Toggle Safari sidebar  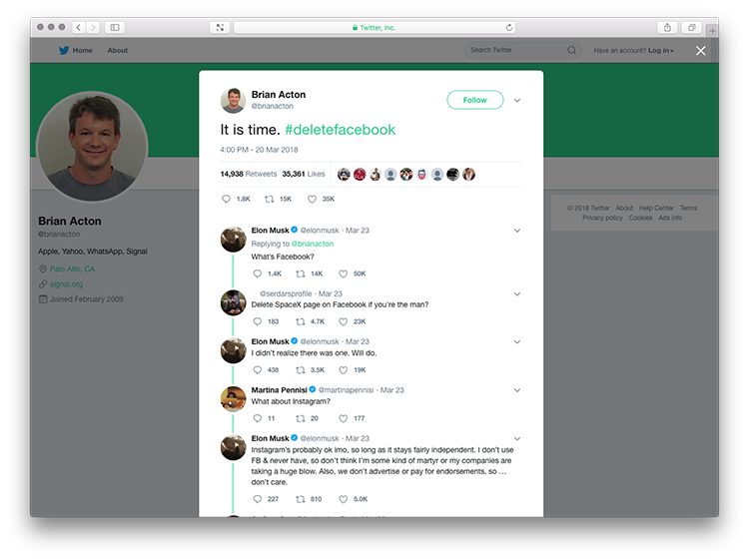pyautogui.click(x=115, y=27)
